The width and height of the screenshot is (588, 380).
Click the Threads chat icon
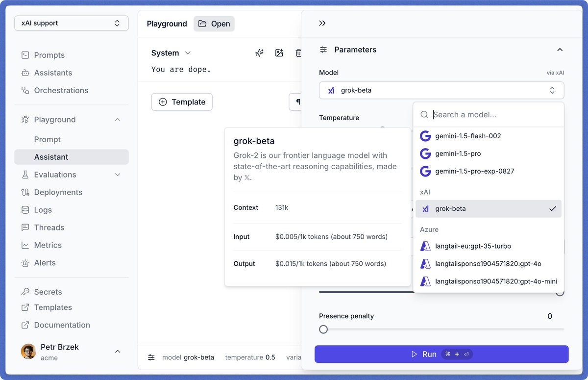[25, 228]
